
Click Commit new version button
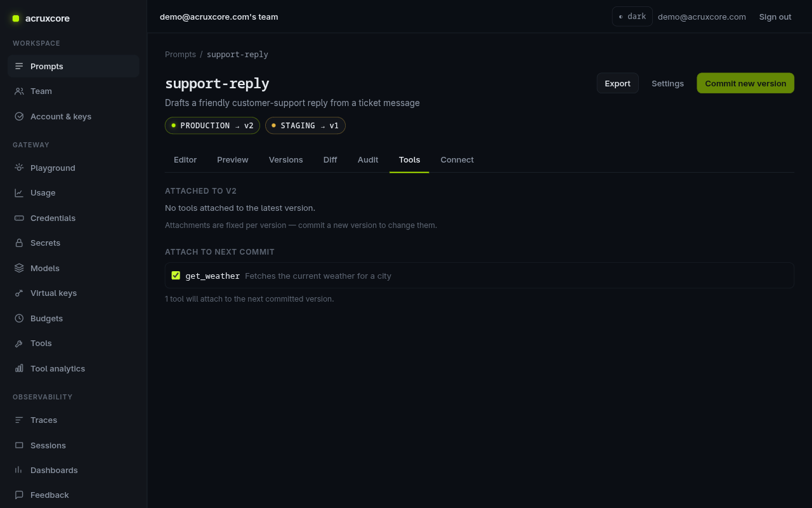coord(745,83)
